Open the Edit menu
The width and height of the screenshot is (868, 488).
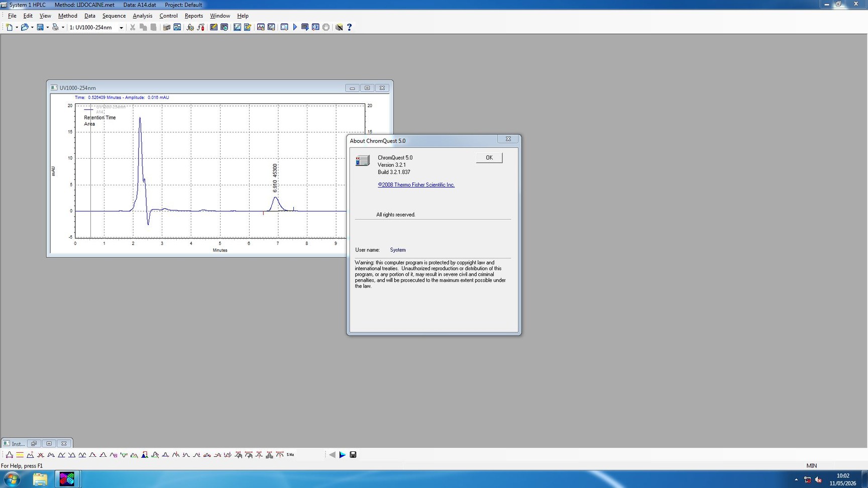coord(28,16)
